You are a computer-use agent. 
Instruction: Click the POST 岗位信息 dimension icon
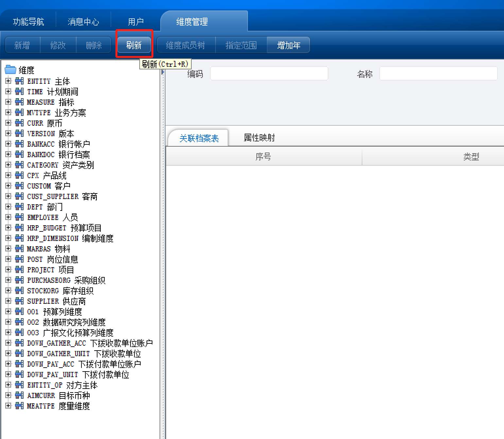tap(20, 259)
